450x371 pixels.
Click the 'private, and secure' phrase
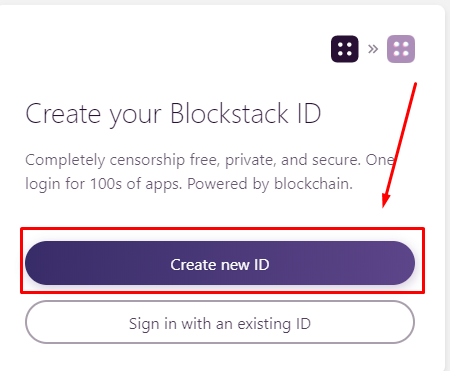(x=293, y=160)
